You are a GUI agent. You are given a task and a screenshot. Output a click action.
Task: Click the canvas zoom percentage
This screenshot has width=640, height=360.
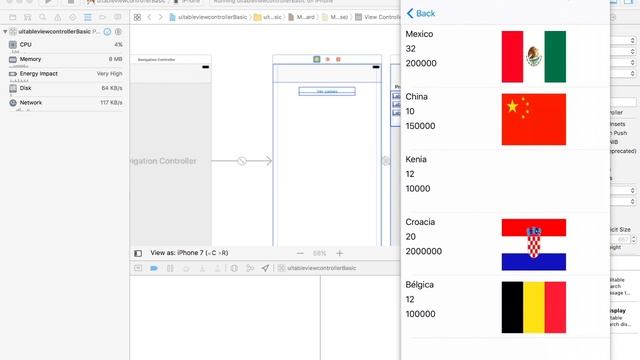coord(319,253)
